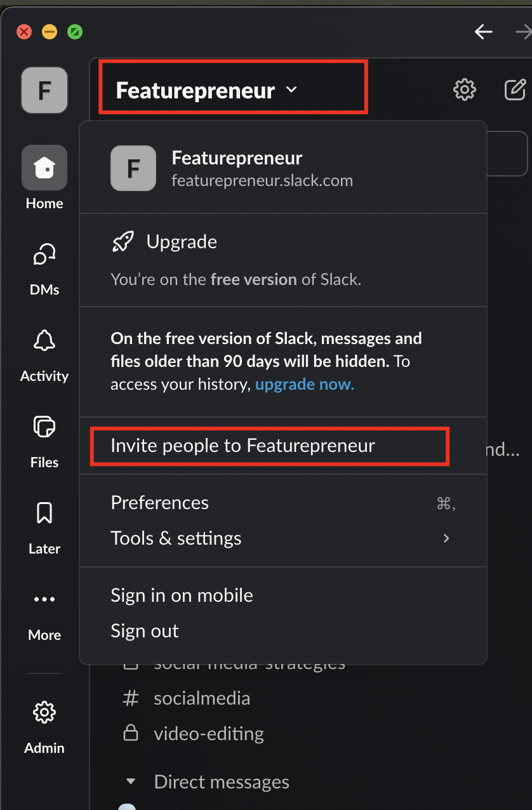The image size is (532, 810).
Task: Open the Later bookmark icon
Action: 44,514
